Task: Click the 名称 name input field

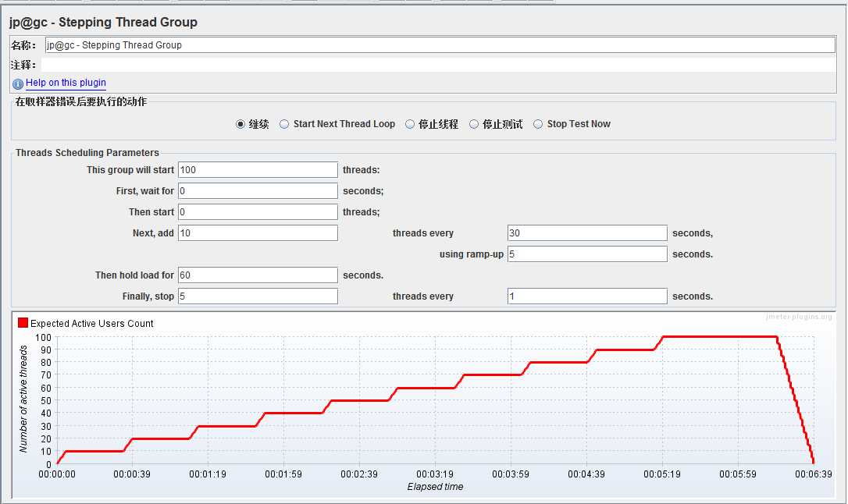Action: coord(440,44)
